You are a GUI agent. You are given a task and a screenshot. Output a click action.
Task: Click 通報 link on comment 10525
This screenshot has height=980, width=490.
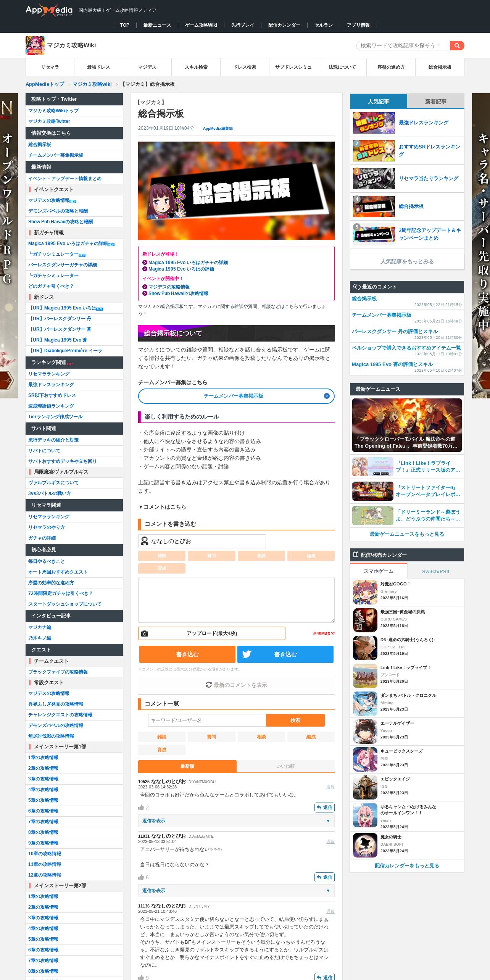[x=330, y=787]
